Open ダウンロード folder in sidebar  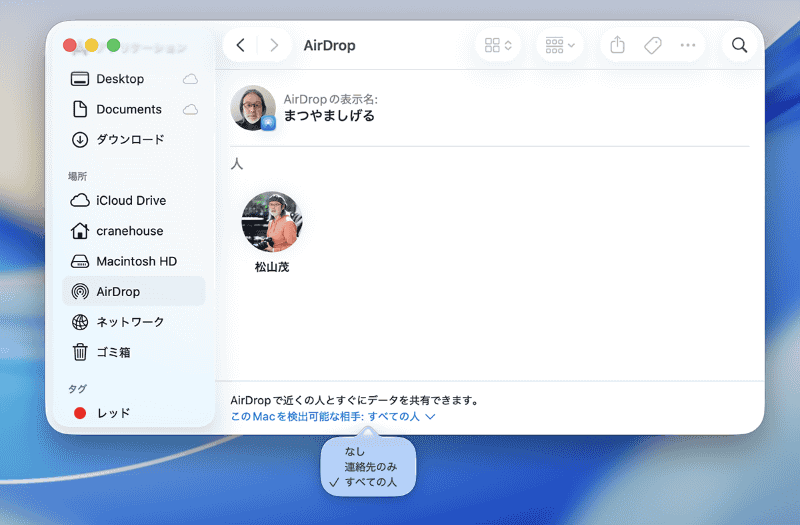(134, 139)
